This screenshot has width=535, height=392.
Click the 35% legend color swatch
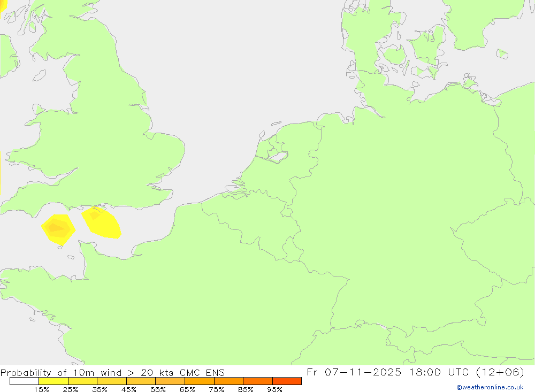(x=112, y=381)
